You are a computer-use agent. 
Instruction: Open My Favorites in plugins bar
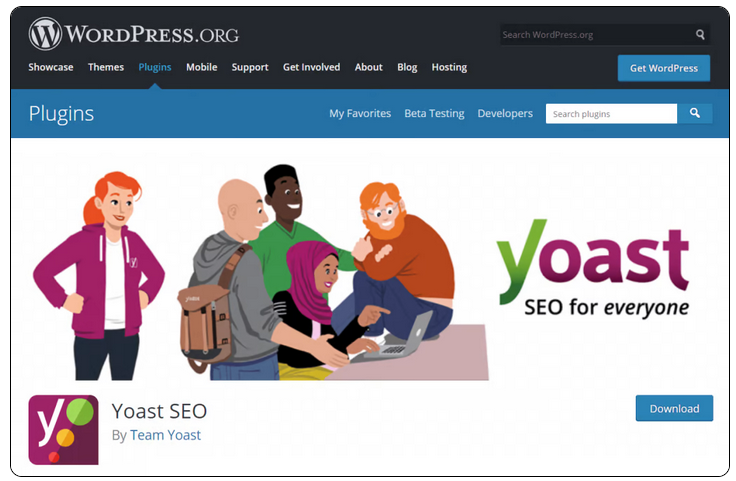click(x=360, y=114)
